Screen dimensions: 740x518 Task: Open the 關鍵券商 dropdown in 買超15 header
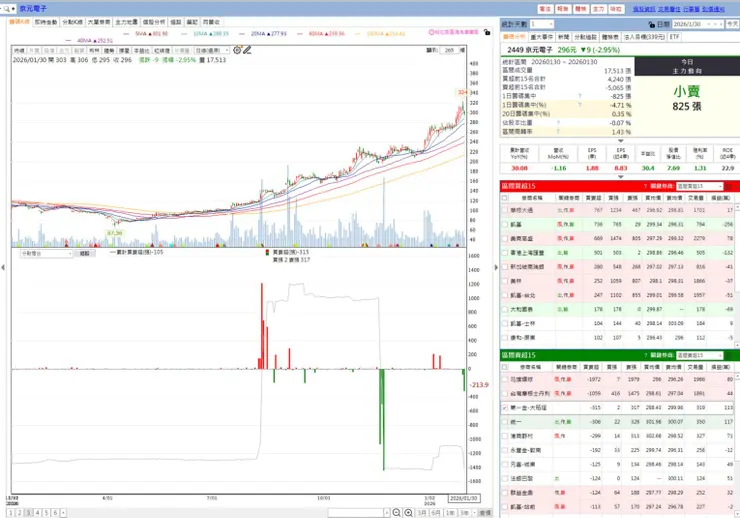[699, 186]
